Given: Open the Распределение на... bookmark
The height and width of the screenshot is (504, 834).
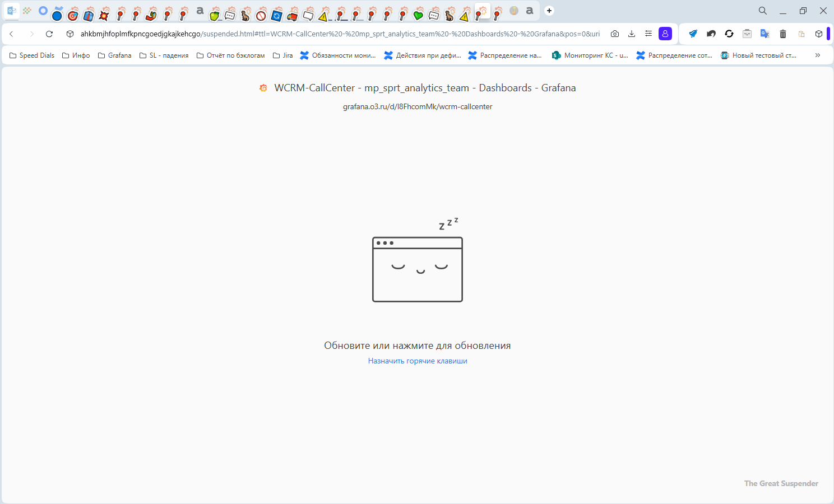Looking at the screenshot, I should [x=505, y=55].
